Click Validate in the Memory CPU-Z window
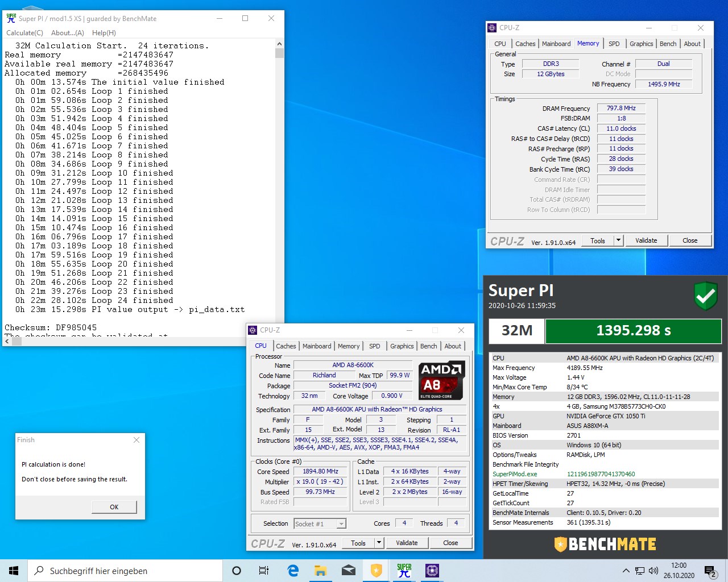Viewport: 728px width, 582px height. (646, 241)
